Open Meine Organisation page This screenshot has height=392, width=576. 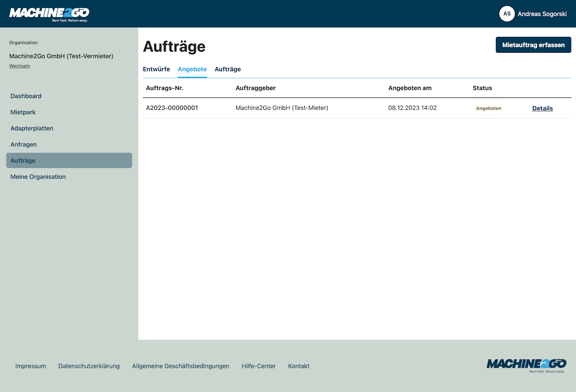click(x=38, y=177)
